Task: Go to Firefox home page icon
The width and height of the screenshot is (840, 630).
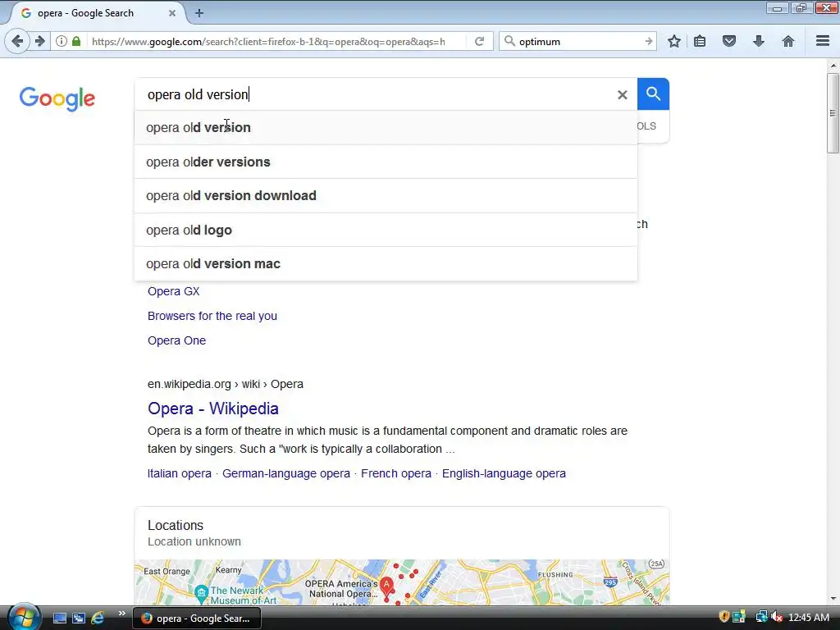Action: coord(788,41)
